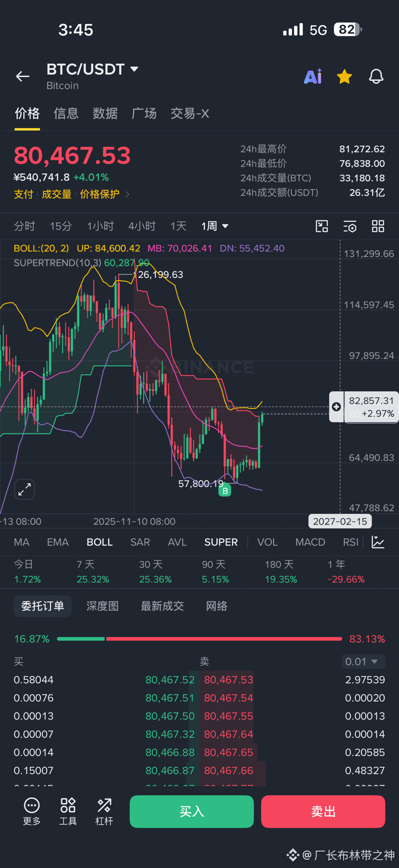The image size is (399, 868).
Task: Open the AI assistant icon
Action: click(313, 76)
